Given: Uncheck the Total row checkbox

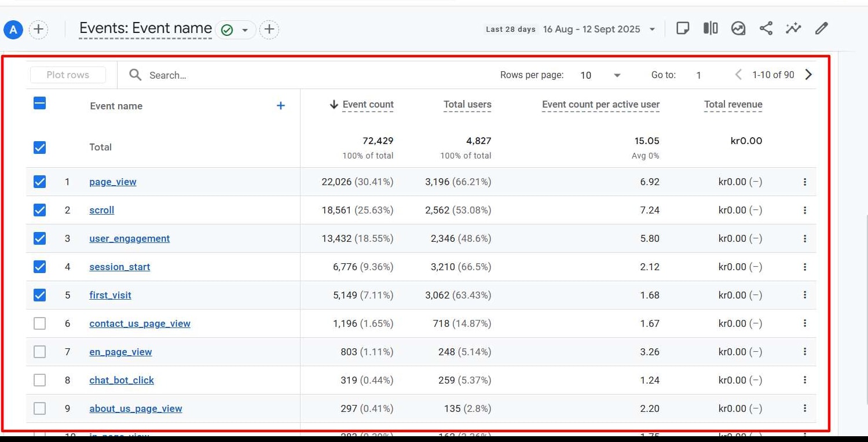Looking at the screenshot, I should point(39,148).
